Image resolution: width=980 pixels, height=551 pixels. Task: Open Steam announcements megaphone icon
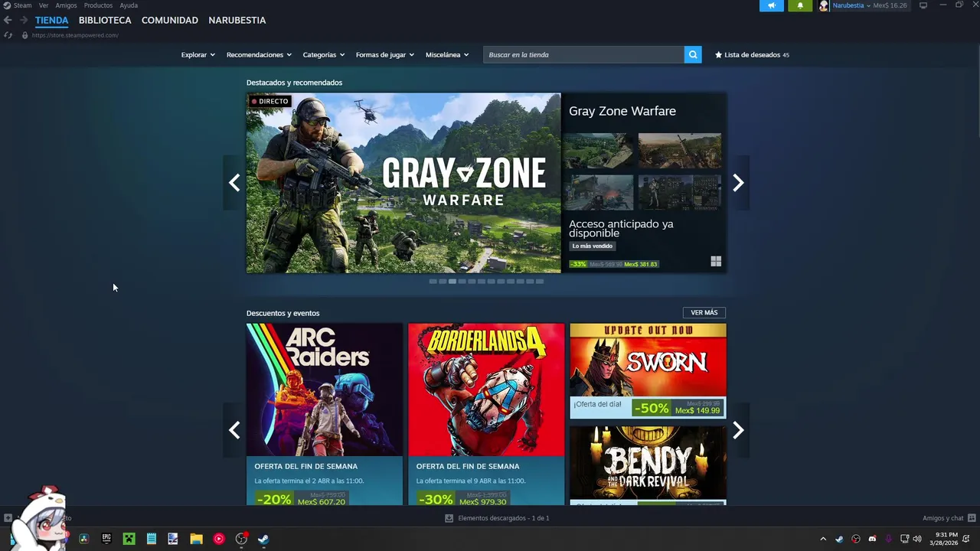pyautogui.click(x=771, y=5)
